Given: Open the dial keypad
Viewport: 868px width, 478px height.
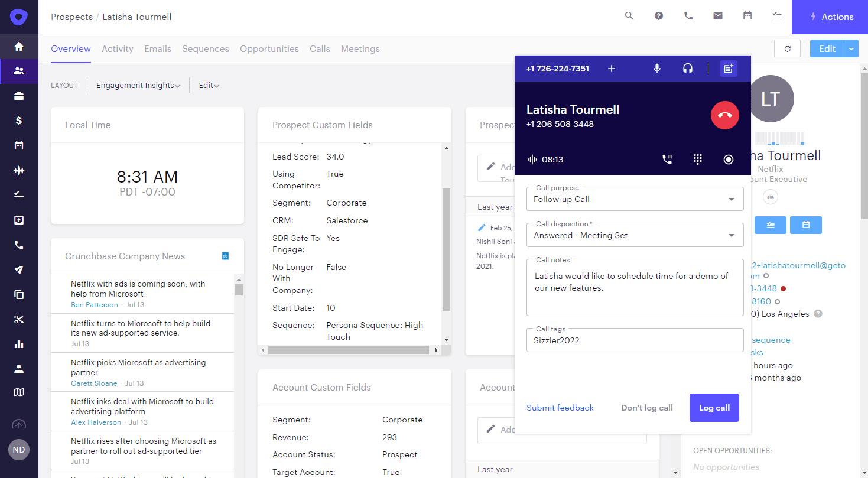Looking at the screenshot, I should pyautogui.click(x=698, y=160).
